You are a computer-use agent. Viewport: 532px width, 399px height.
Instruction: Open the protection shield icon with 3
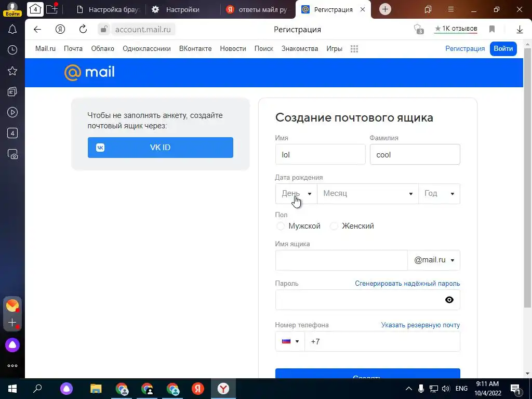419,29
